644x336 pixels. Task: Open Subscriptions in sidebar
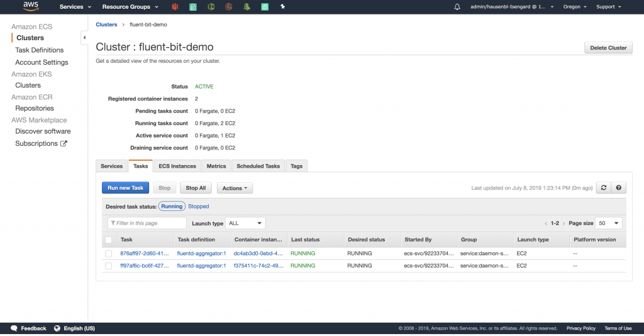coord(36,144)
